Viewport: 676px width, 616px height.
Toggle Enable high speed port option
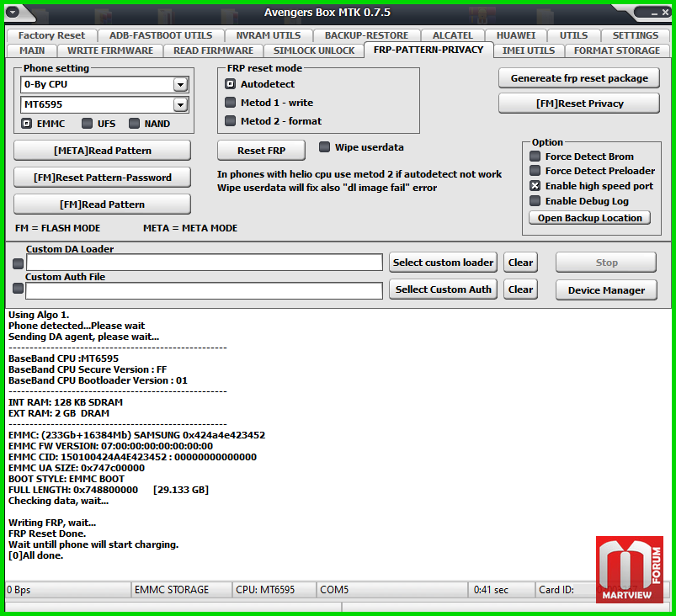(535, 186)
